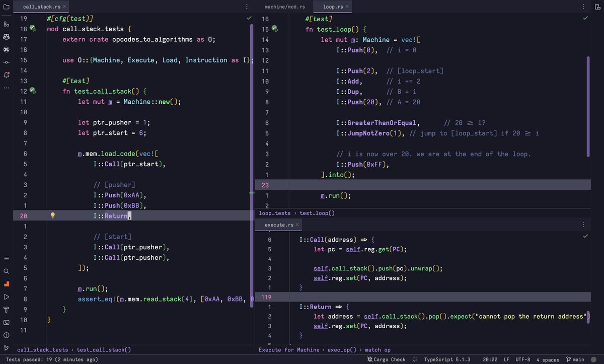604x364 pixels.
Task: Click the orange tool icon in the sidebar
Action: 7,284
